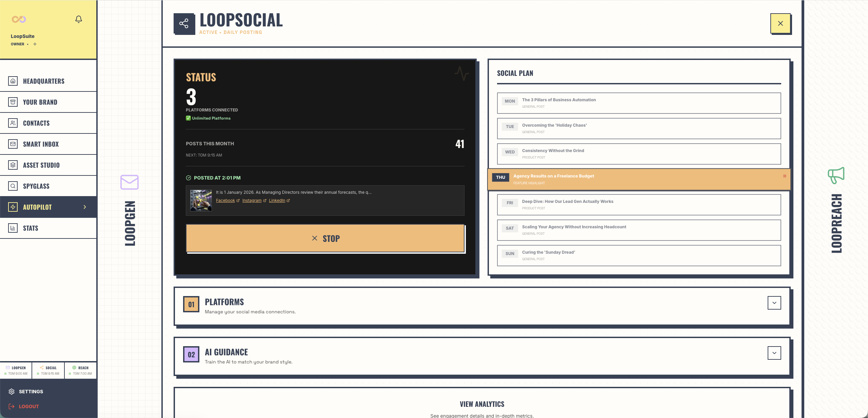The width and height of the screenshot is (868, 418).
Task: Click the LoopSocial share icon in header
Action: coord(184,24)
